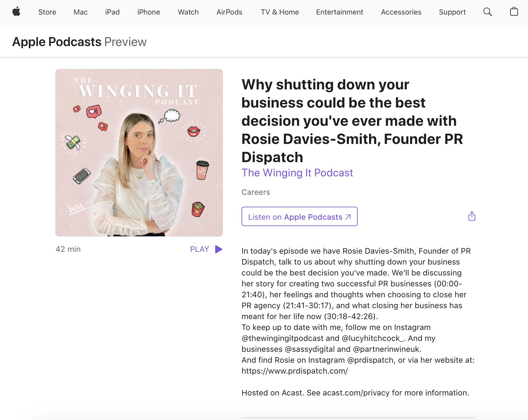Click the purple play triangle icon
The width and height of the screenshot is (528, 420).
coord(219,249)
